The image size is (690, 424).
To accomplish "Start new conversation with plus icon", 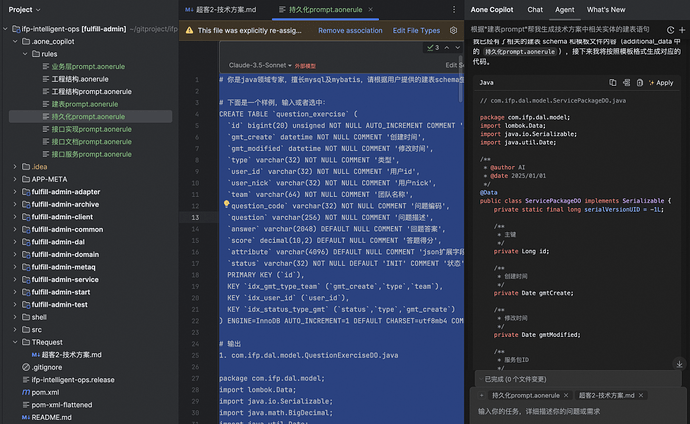I will click(x=682, y=30).
